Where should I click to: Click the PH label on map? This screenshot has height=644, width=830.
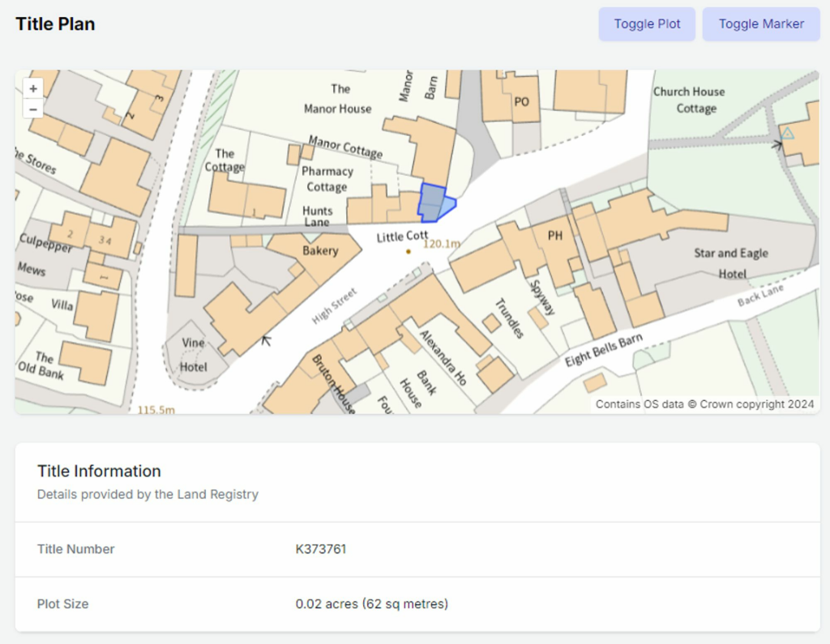point(555,236)
